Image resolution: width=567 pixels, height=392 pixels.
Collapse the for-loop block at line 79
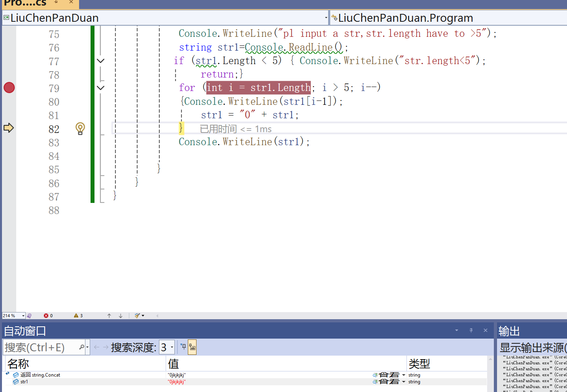point(101,88)
